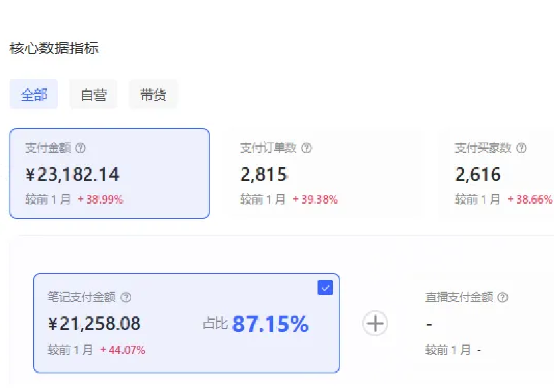Click the ¥23,182.14 amount value
Image resolution: width=554 pixels, height=392 pixels.
(x=72, y=175)
